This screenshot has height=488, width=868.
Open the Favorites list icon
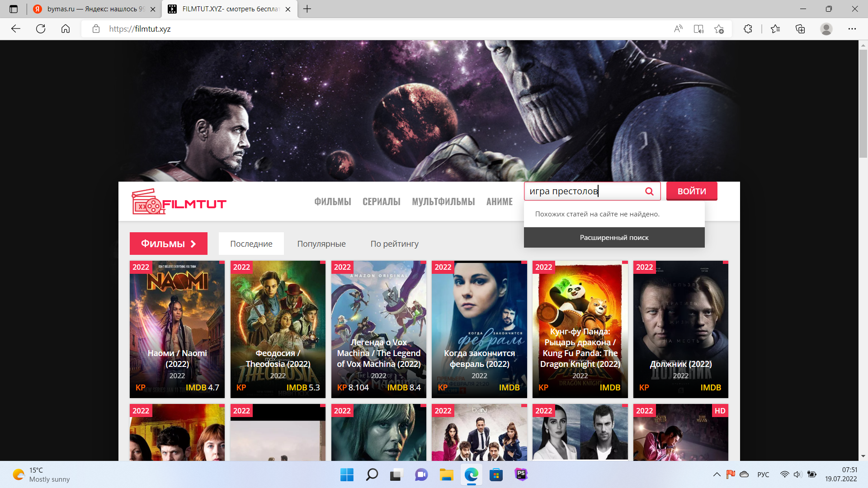pyautogui.click(x=775, y=29)
